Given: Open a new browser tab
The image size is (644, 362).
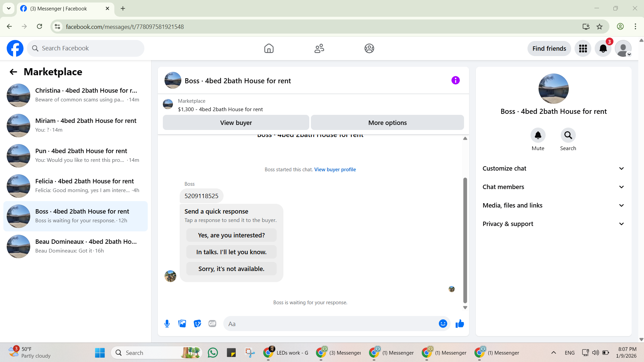Looking at the screenshot, I should pos(123,8).
